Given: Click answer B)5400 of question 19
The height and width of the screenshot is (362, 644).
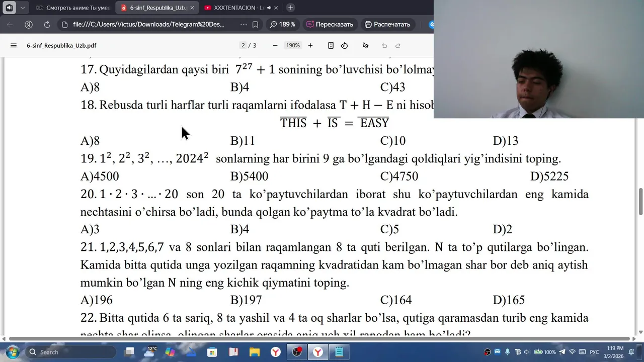Looking at the screenshot, I should (x=250, y=176).
